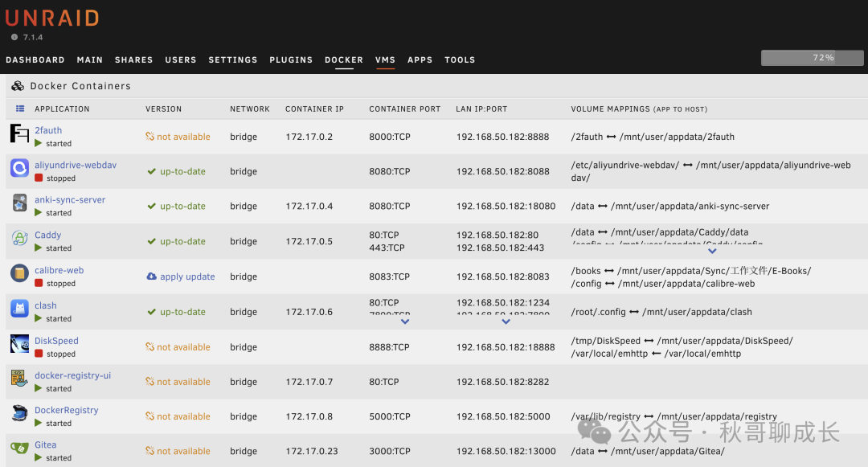Go to the MAIN tab
The height and width of the screenshot is (467, 868).
[x=90, y=59]
